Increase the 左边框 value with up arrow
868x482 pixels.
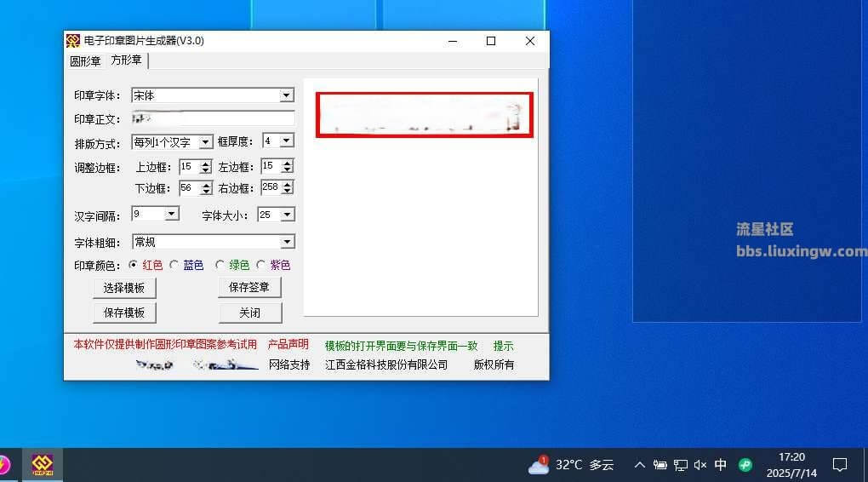(x=287, y=163)
